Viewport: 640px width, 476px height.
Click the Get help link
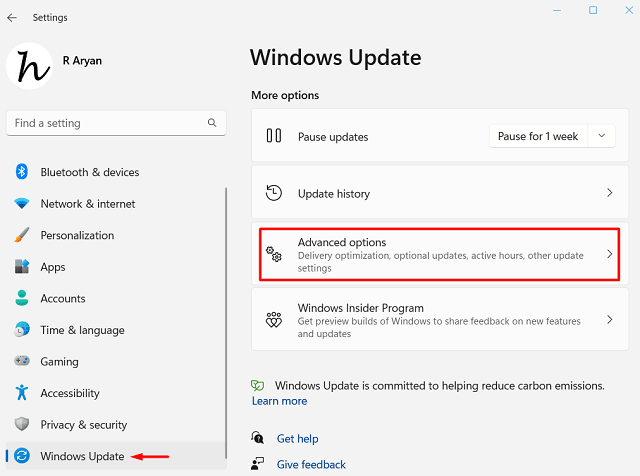pos(297,439)
